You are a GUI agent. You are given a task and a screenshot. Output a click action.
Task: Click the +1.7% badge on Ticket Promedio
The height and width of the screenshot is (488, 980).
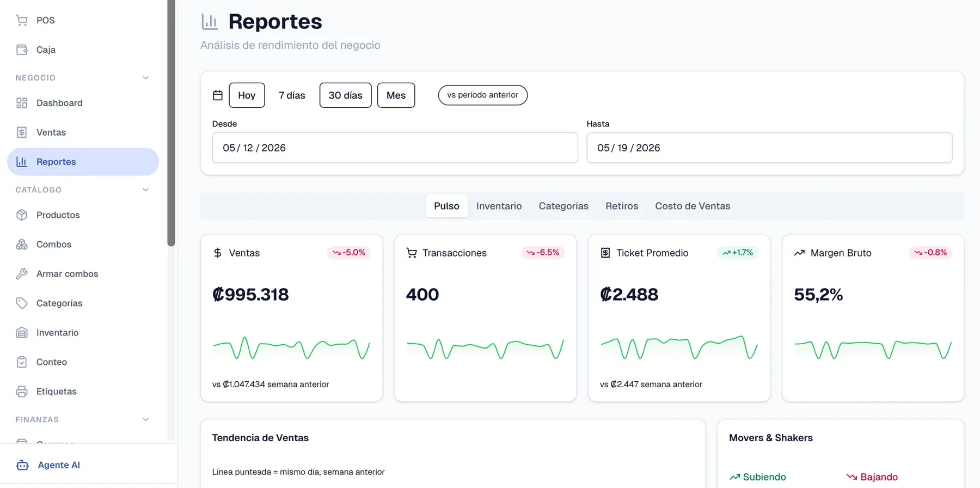tap(738, 253)
